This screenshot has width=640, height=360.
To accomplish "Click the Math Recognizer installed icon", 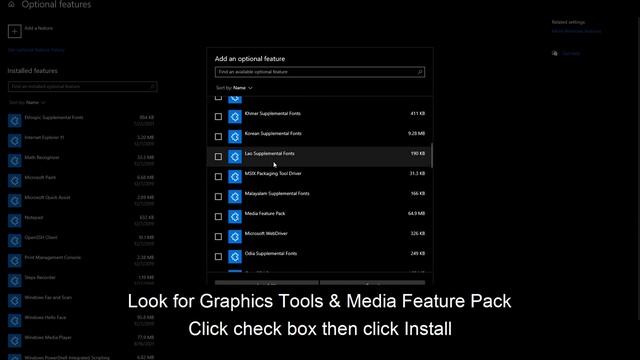I will coord(15,160).
